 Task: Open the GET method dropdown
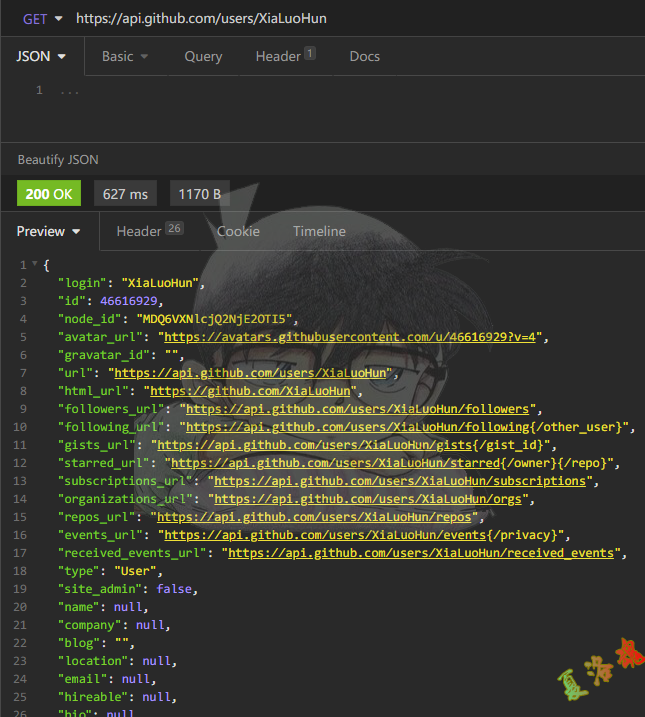tap(43, 18)
